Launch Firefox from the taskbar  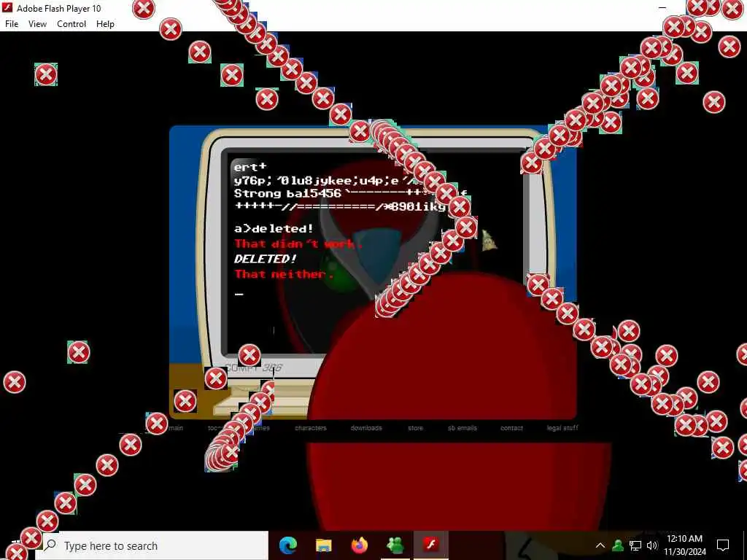[359, 545]
